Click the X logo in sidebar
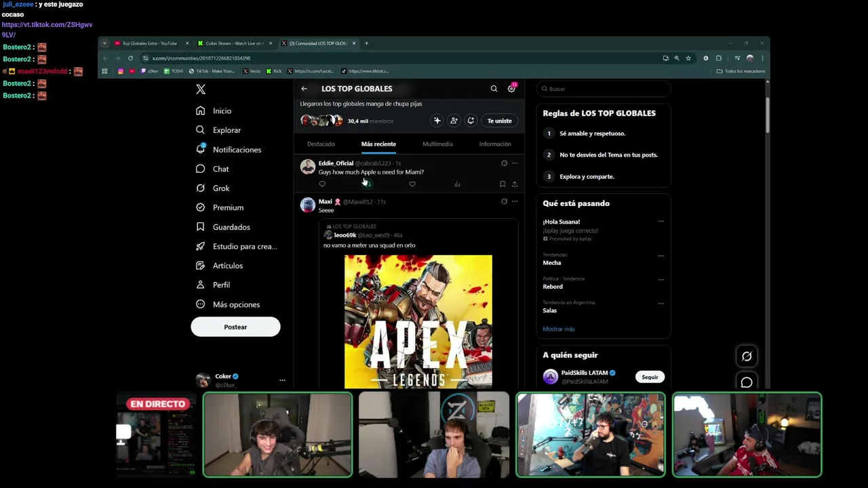This screenshot has width=868, height=488. 201,89
